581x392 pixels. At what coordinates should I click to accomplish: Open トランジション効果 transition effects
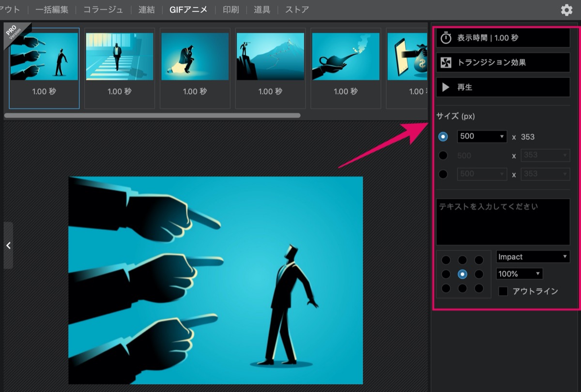(503, 62)
